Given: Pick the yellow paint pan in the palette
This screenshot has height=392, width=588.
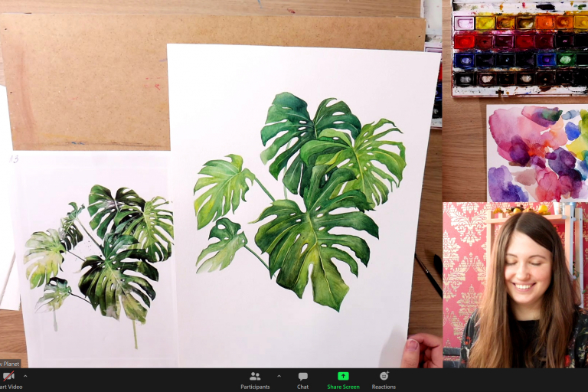Looking at the screenshot, I should click(x=485, y=23).
